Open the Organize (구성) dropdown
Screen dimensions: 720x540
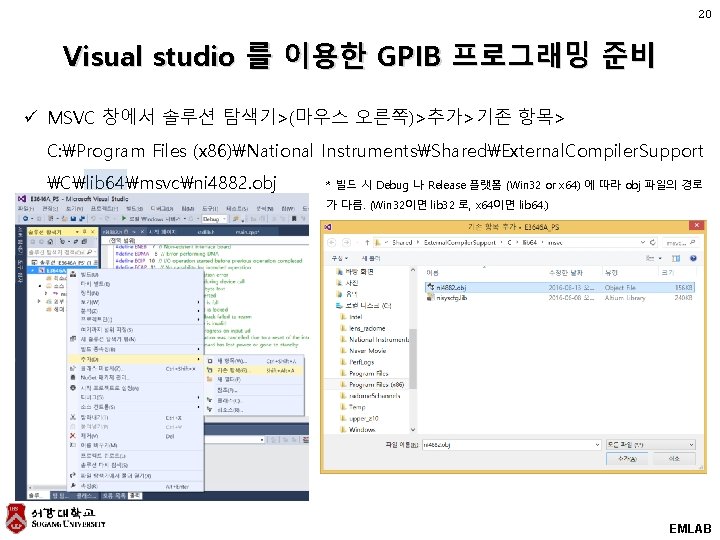click(x=340, y=259)
